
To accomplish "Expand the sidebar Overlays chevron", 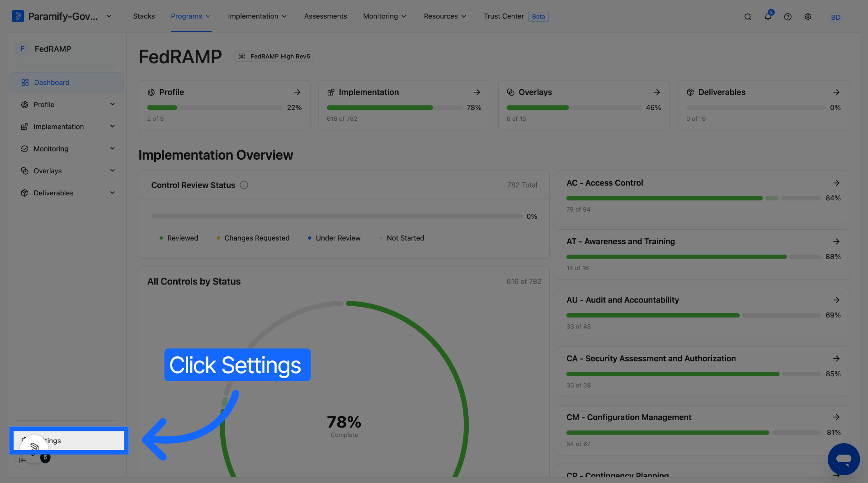I will click(x=113, y=171).
